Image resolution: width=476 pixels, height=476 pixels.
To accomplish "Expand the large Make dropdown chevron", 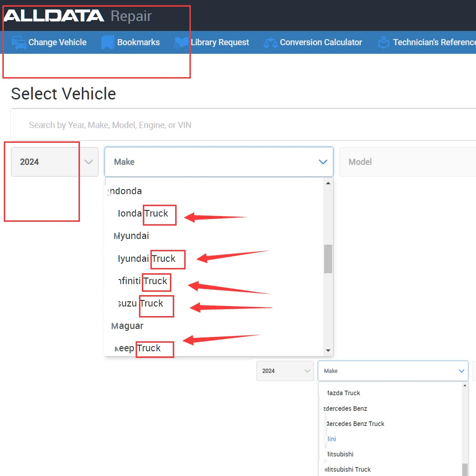I will pos(323,162).
